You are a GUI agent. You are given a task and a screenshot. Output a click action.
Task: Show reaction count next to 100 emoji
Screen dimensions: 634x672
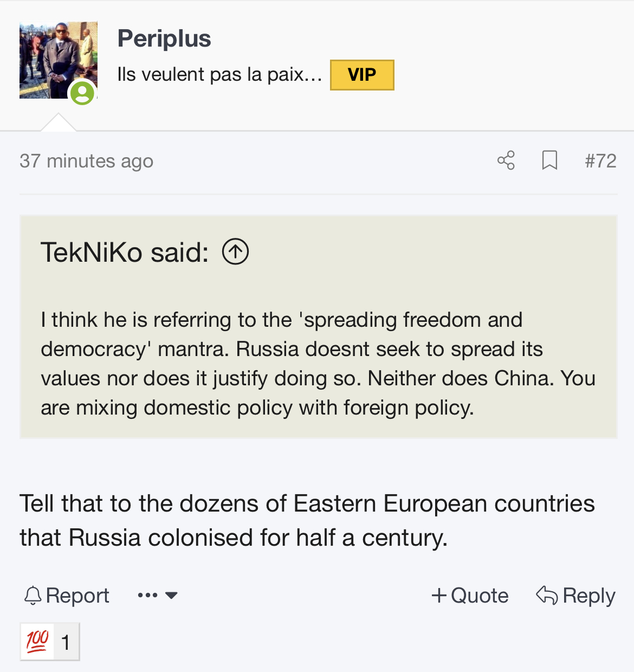(66, 642)
